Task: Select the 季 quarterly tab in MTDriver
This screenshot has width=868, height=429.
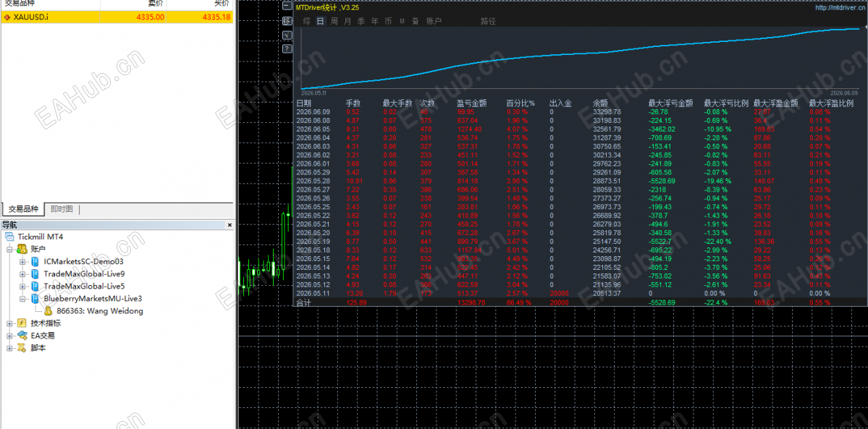Action: point(361,21)
